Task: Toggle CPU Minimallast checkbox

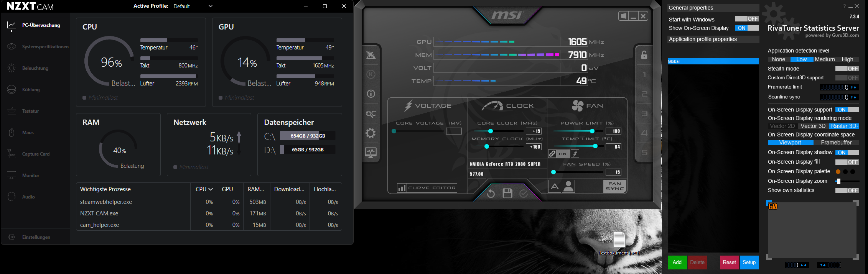Action: pyautogui.click(x=84, y=98)
